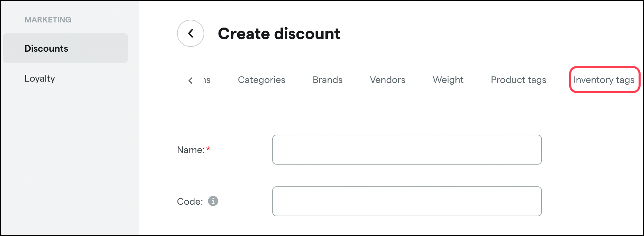Go to the Weight tab
Viewport: 644px width, 236px height.
[x=448, y=80]
